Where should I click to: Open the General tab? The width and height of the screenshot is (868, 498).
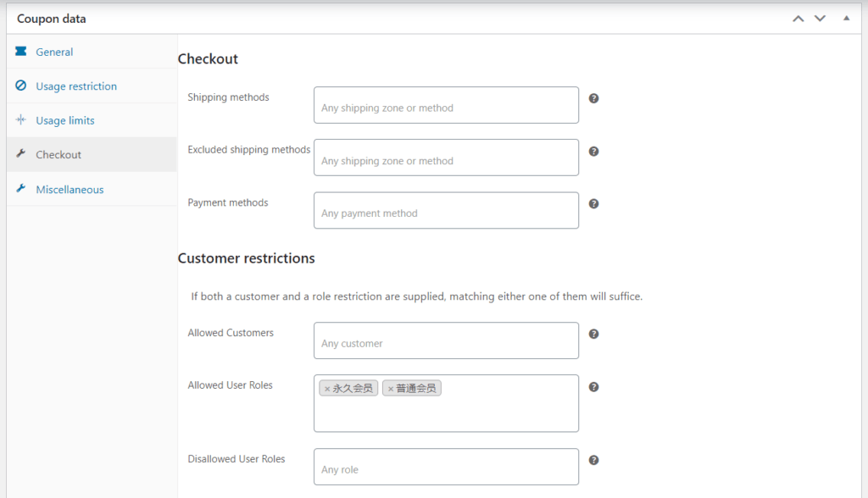click(x=54, y=52)
